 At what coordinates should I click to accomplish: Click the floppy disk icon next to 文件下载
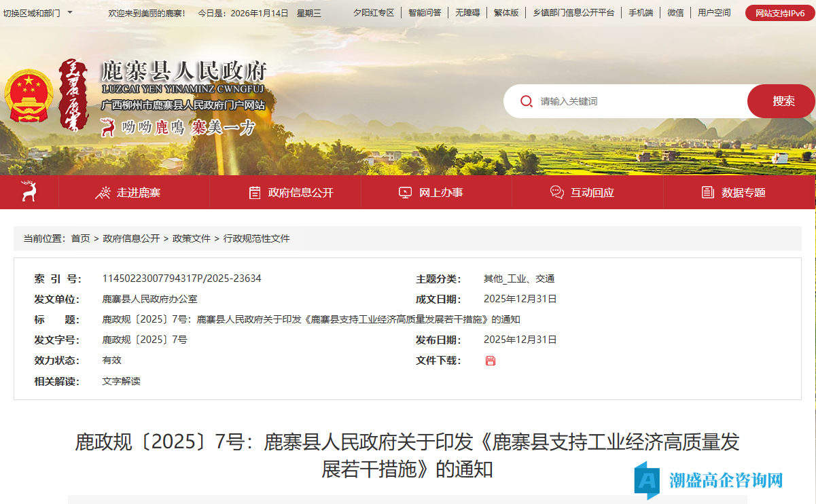coord(489,361)
